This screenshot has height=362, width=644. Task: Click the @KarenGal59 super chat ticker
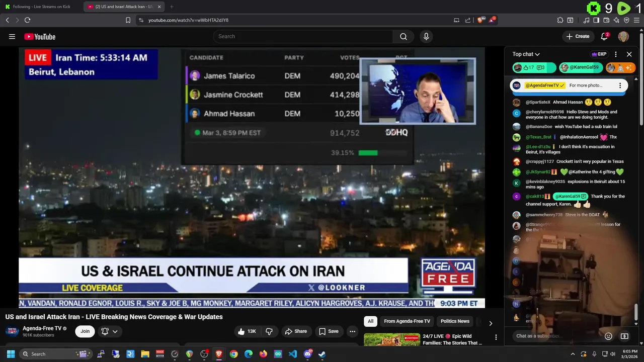581,67
